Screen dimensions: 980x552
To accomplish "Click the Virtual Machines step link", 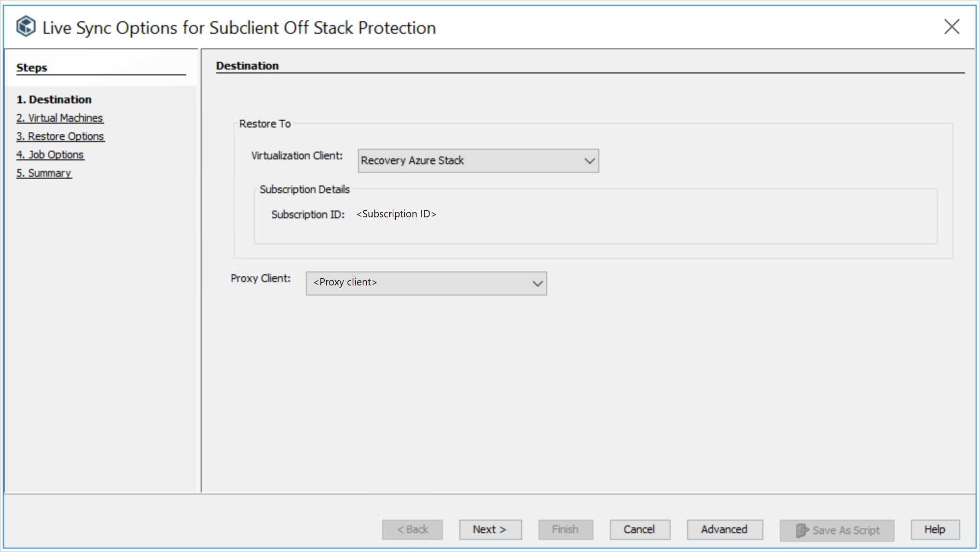I will (x=60, y=117).
